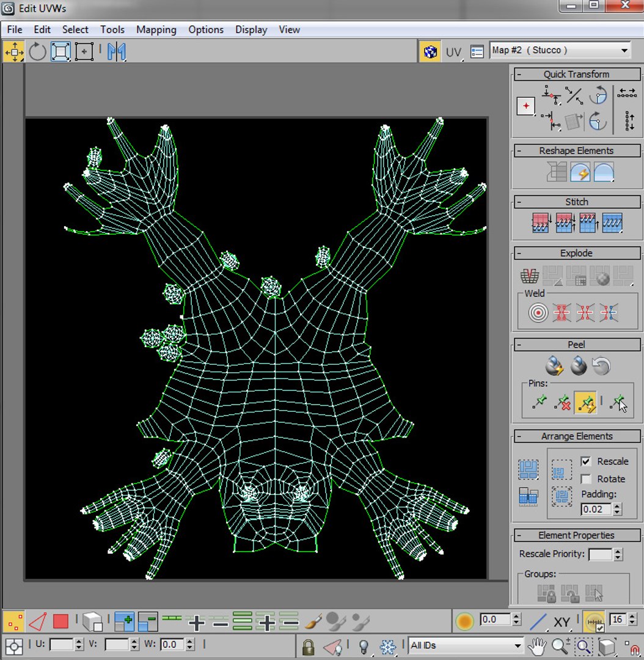Select the Move Selected Subobjects tool

14,52
